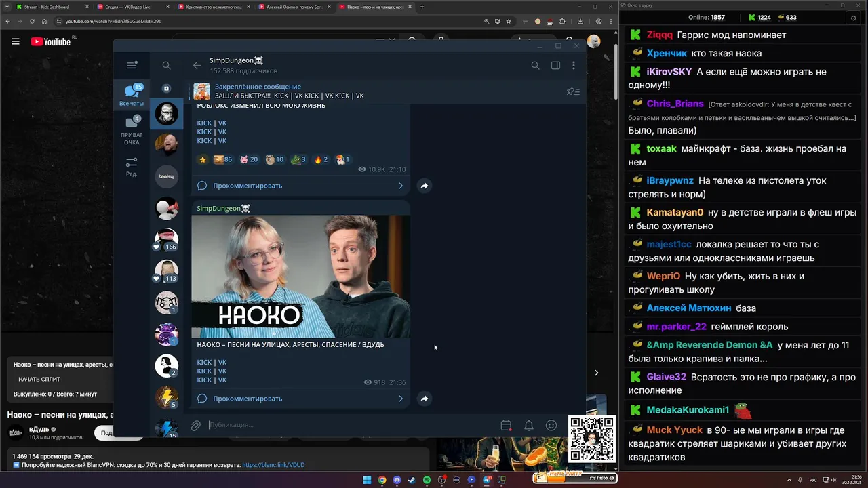Screen dimensions: 868x488
Task: Open Steam from the taskbar
Action: [412, 480]
